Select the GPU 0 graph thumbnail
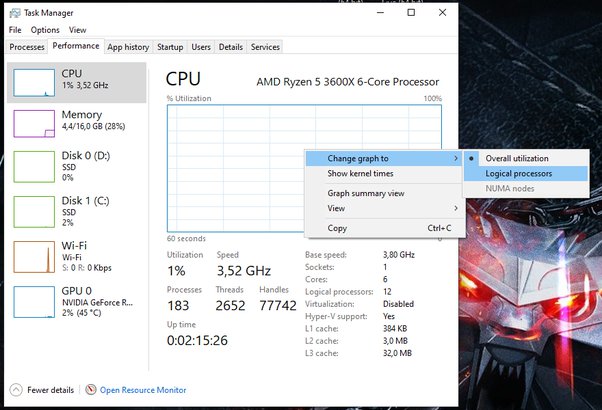The width and height of the screenshot is (602, 410). [x=33, y=301]
